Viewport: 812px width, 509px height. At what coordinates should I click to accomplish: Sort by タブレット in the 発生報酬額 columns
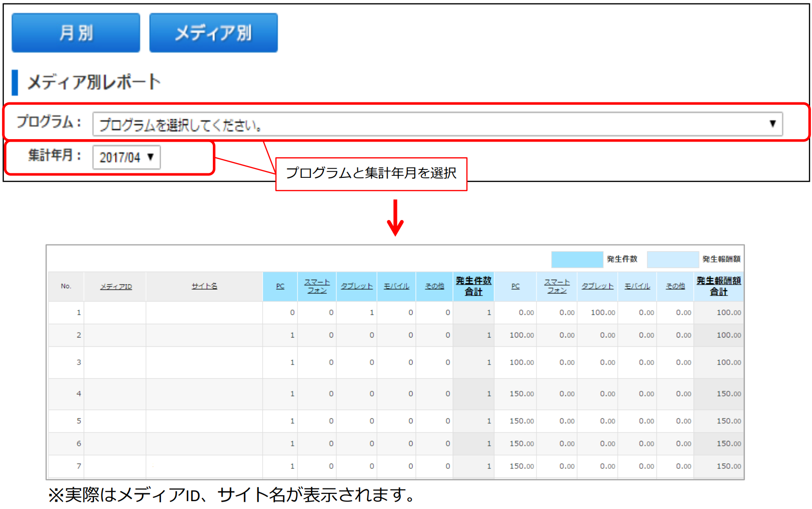(x=598, y=286)
